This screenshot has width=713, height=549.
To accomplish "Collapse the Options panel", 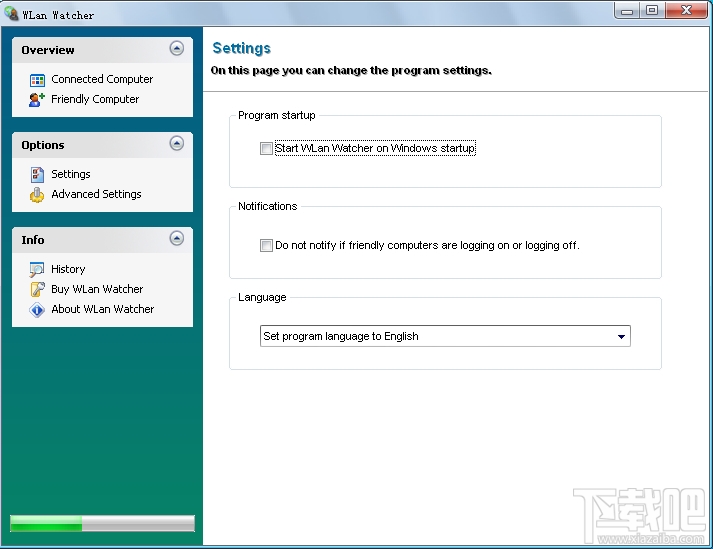I will tap(177, 143).
